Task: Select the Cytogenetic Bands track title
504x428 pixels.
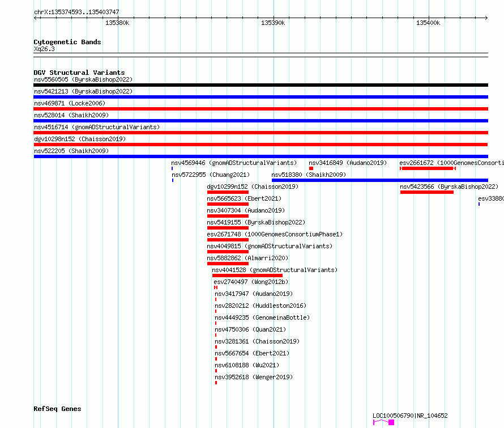Action: (x=67, y=42)
